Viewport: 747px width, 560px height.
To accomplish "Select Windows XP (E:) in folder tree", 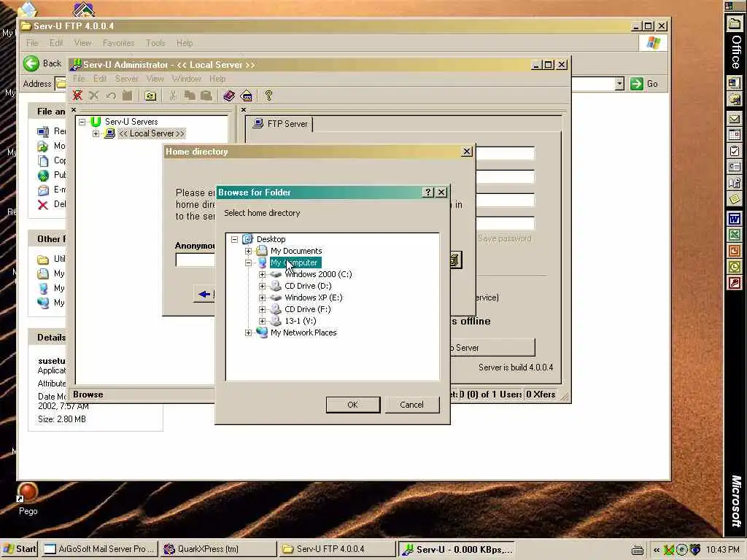I will click(x=314, y=297).
